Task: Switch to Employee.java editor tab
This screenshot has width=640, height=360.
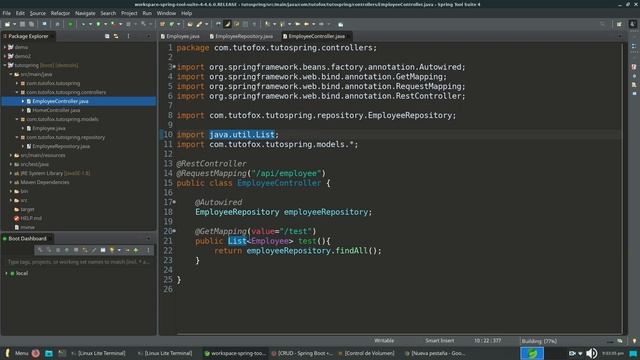Action: [x=180, y=36]
